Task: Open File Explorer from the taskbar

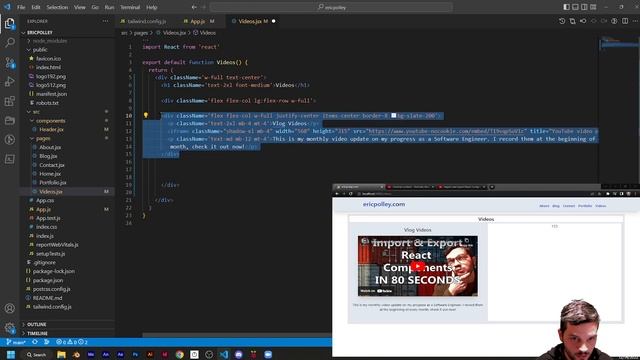Action: [61, 355]
